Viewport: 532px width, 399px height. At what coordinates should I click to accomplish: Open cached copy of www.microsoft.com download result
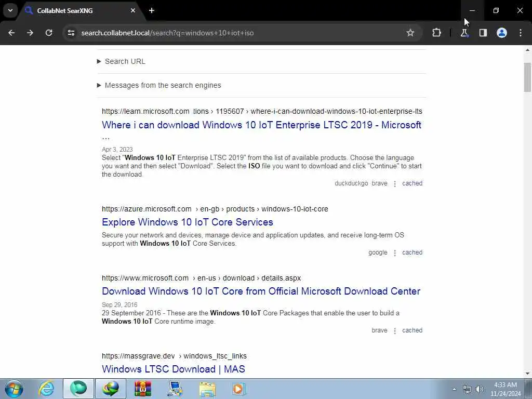pos(412,330)
